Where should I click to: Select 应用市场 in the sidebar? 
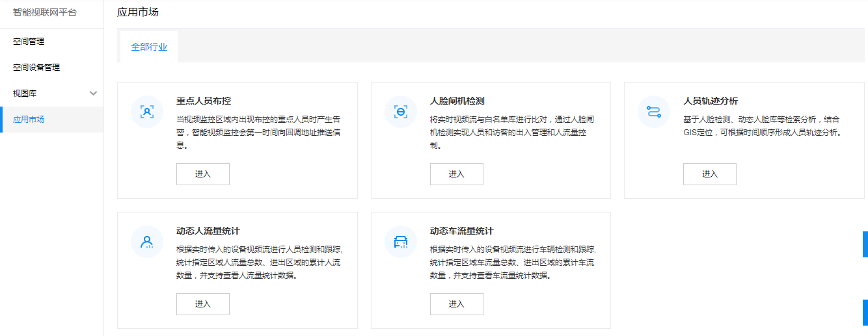pyautogui.click(x=52, y=120)
